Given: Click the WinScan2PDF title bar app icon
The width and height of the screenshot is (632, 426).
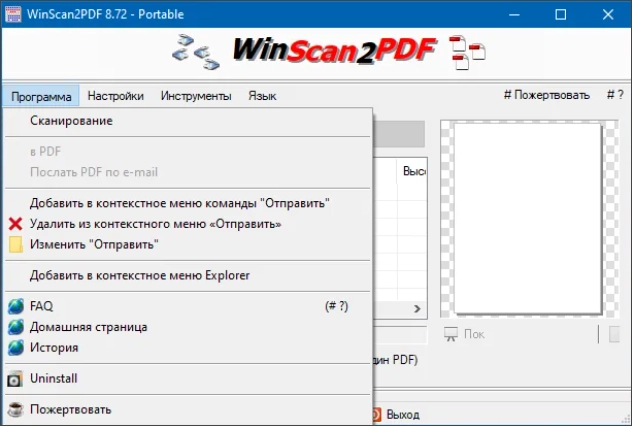Looking at the screenshot, I should 13,14.
